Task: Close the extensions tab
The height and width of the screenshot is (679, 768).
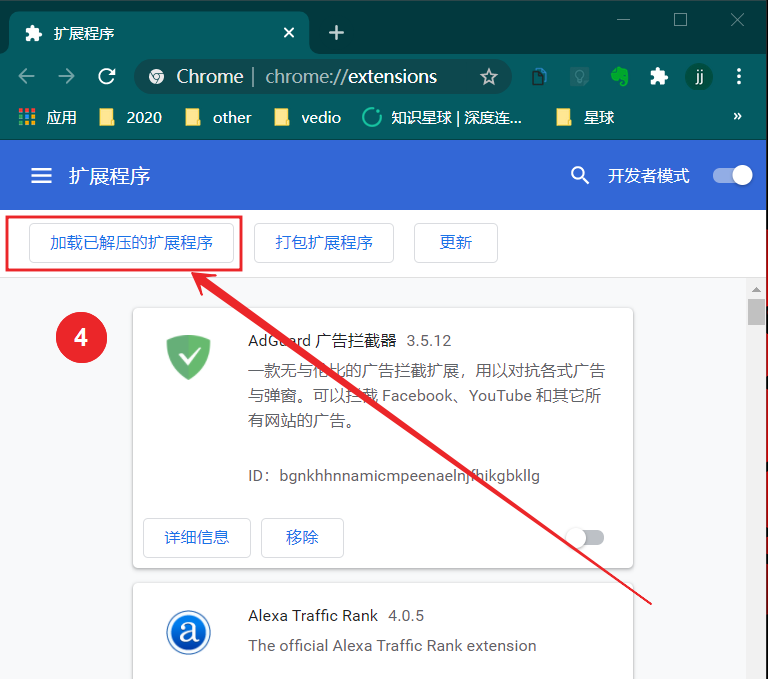Action: [289, 33]
